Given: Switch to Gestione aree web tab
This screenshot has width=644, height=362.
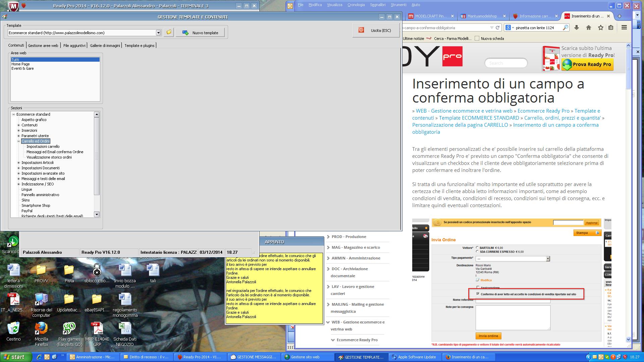Looking at the screenshot, I should click(43, 46).
